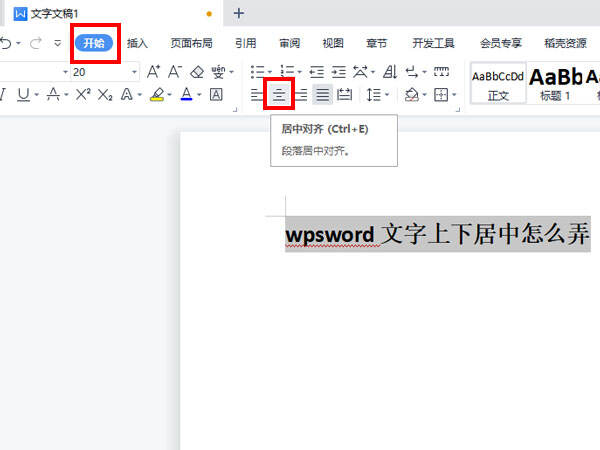Open the line spacing dropdown arrow
The width and height of the screenshot is (600, 450).
[x=387, y=95]
